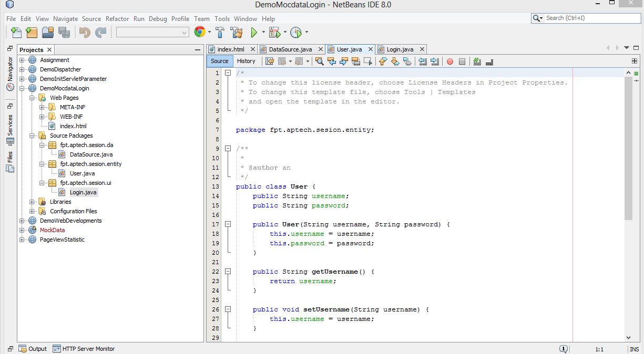
Task: Switch to the Login.java editor tab
Action: coord(400,49)
